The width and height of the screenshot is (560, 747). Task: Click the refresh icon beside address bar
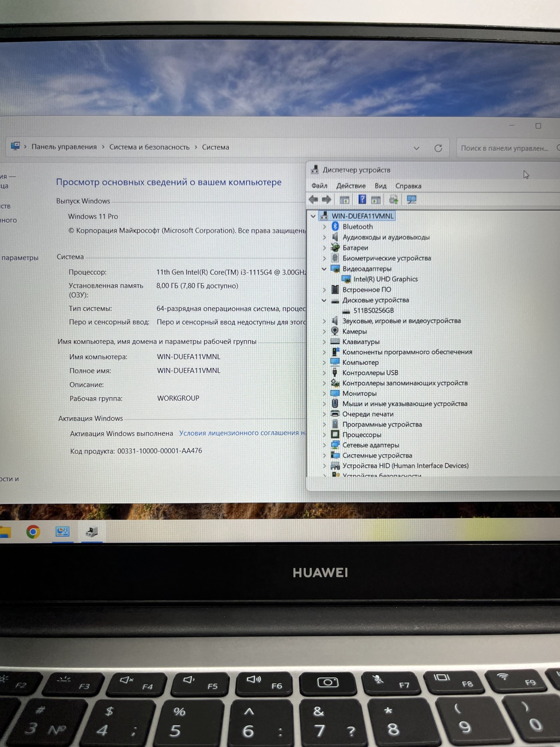pyautogui.click(x=438, y=148)
